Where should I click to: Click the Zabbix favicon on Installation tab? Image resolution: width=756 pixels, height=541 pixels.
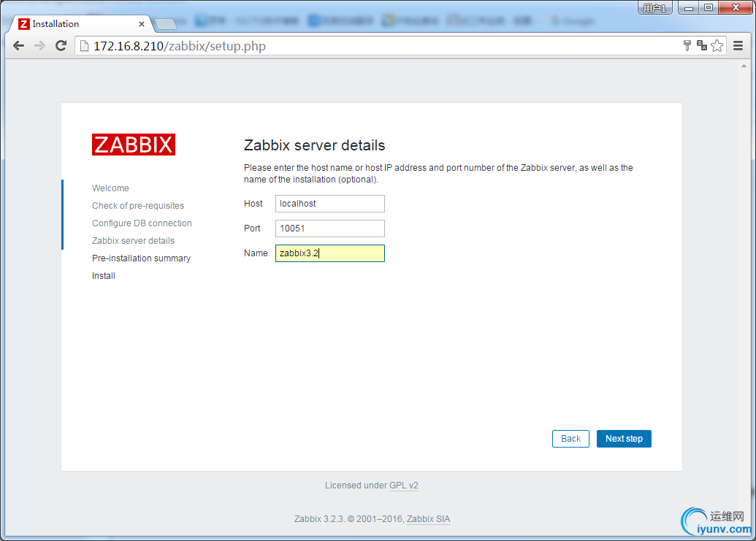[x=23, y=23]
